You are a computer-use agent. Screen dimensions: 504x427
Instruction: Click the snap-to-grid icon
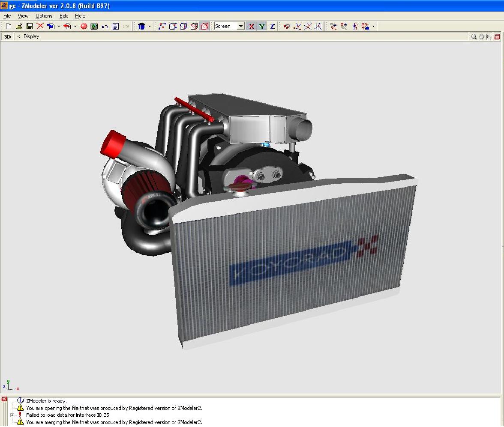click(318, 27)
